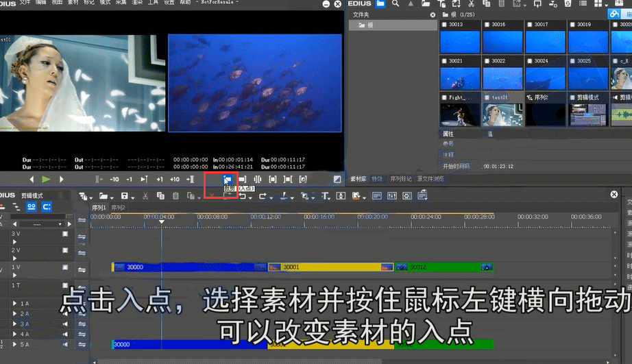Image resolution: width=632 pixels, height=364 pixels.
Task: Toggle video mute on 2 V track
Action: tap(65, 250)
